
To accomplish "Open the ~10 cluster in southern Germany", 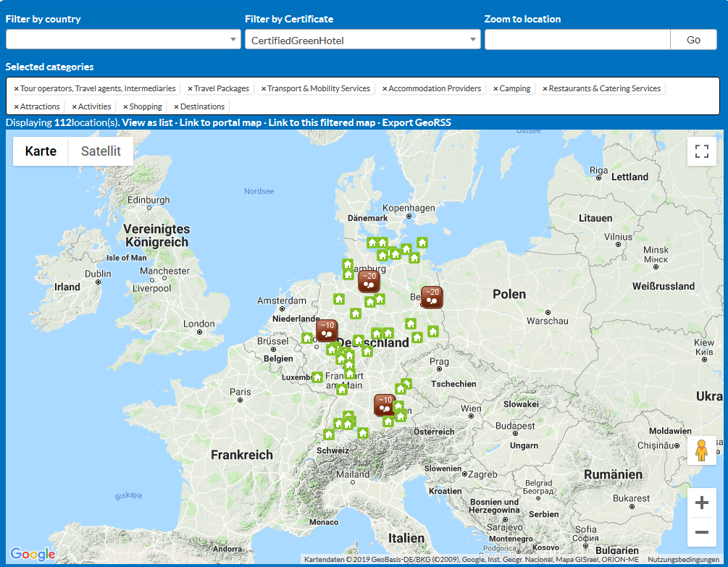I will [x=385, y=405].
